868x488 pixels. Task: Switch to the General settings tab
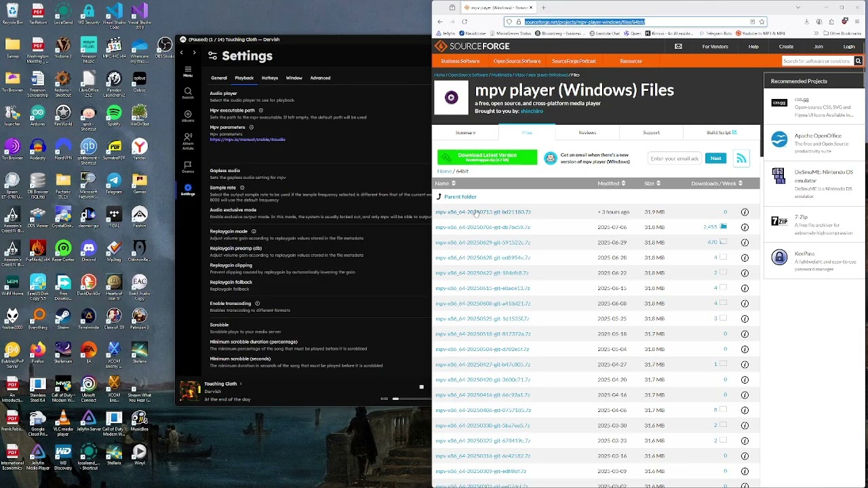[218, 78]
